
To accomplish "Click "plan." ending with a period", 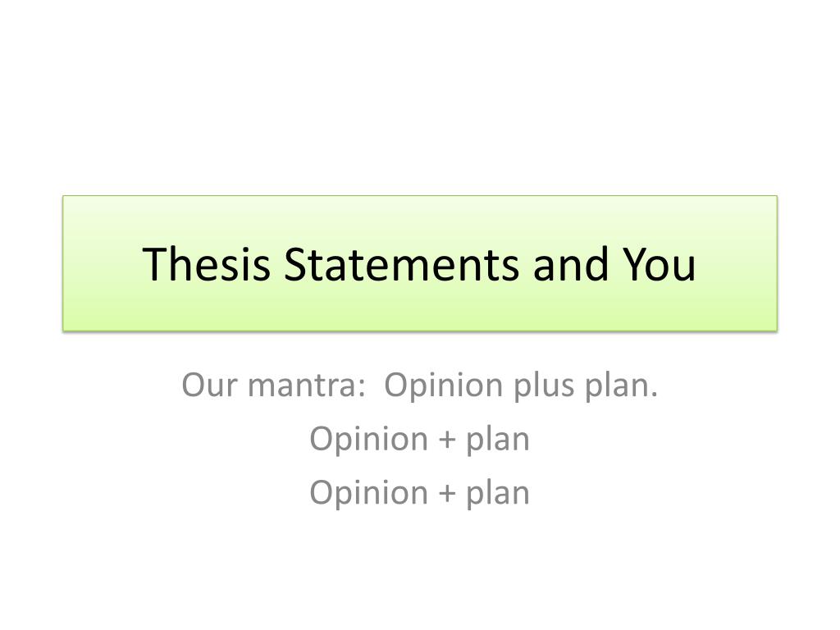I will pos(622,387).
